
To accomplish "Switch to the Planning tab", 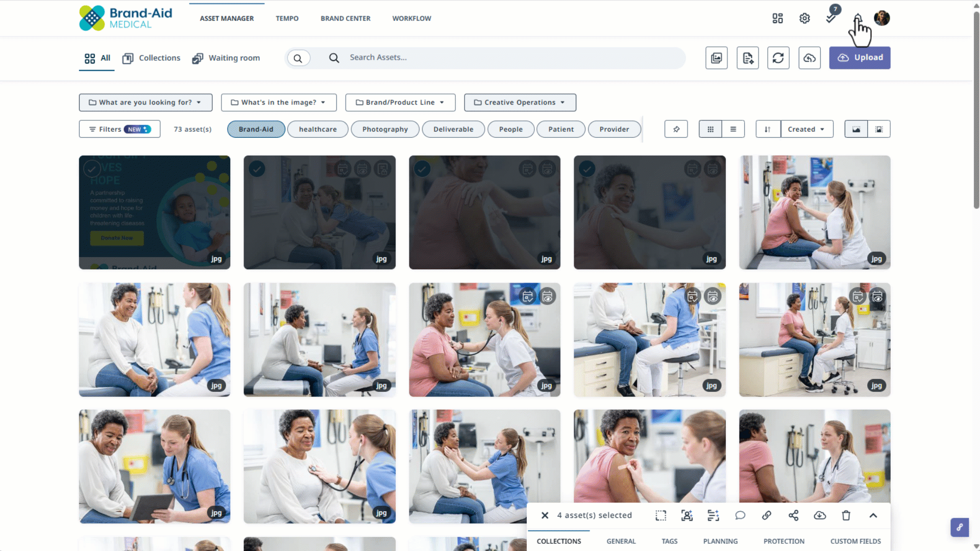I will tap(720, 541).
